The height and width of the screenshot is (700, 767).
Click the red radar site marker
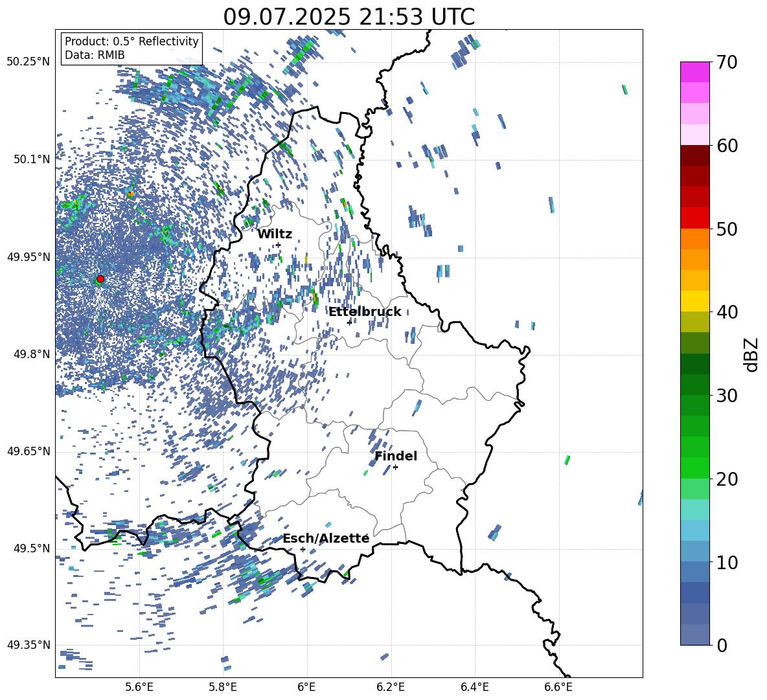pyautogui.click(x=100, y=279)
